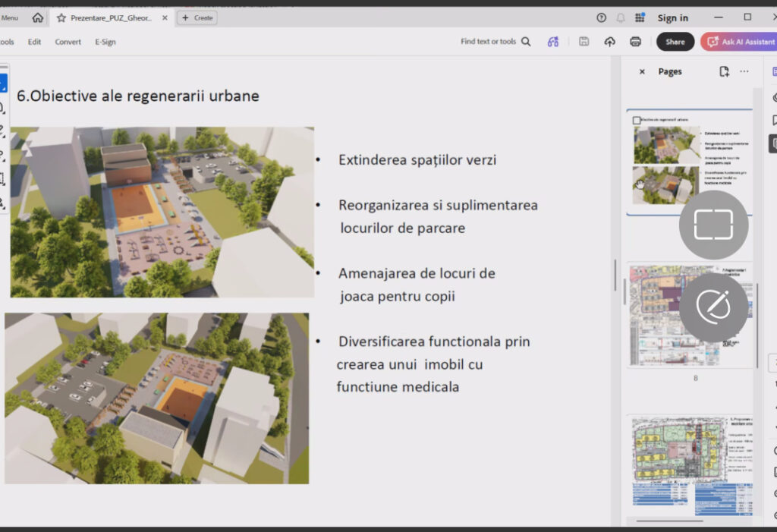Open the AI generative summary icon

point(553,42)
